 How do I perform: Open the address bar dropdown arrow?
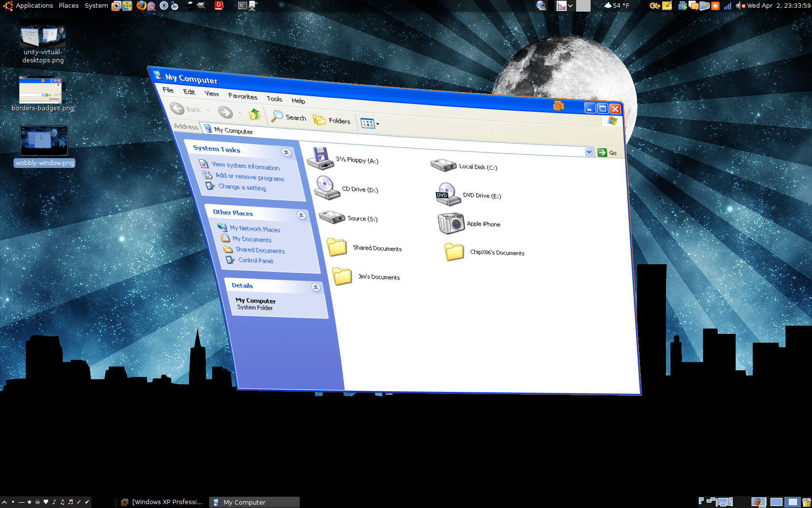[x=589, y=152]
